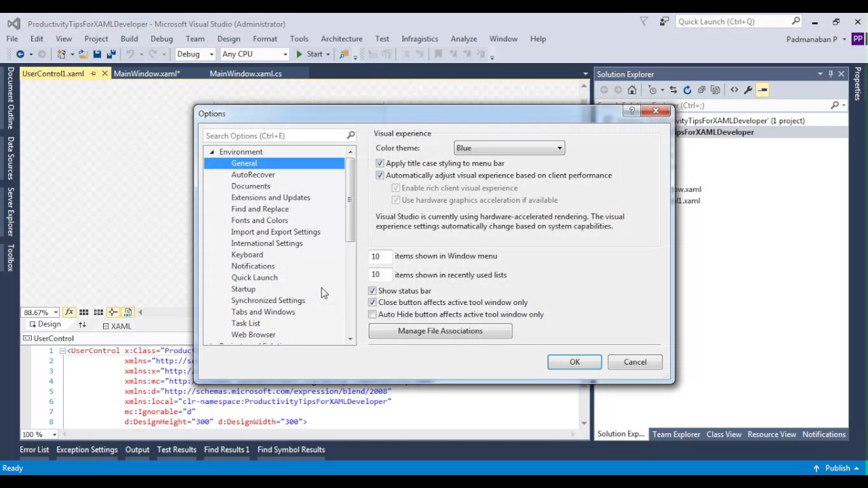The image size is (868, 488).
Task: Open the Architecture menu
Action: [x=342, y=39]
